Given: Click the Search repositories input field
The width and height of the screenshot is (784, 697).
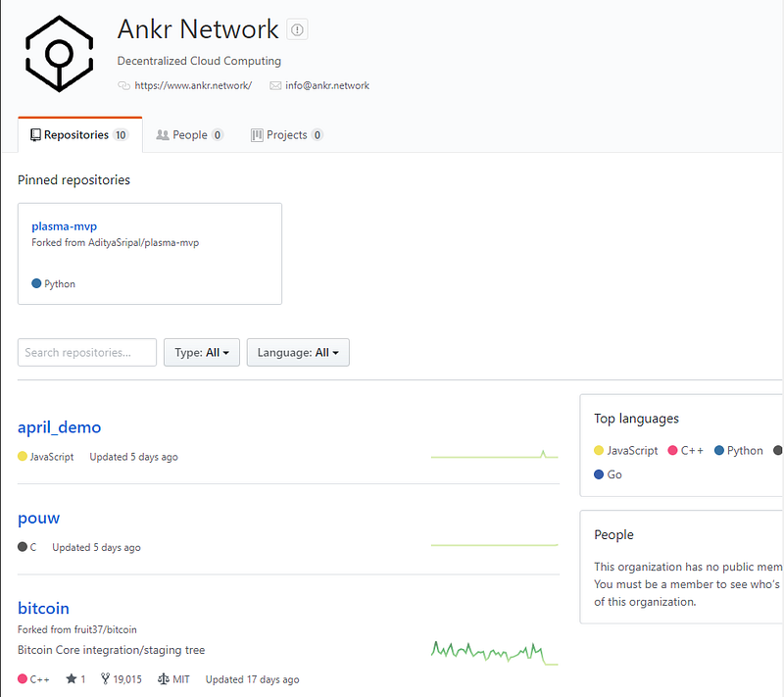Looking at the screenshot, I should (x=87, y=353).
